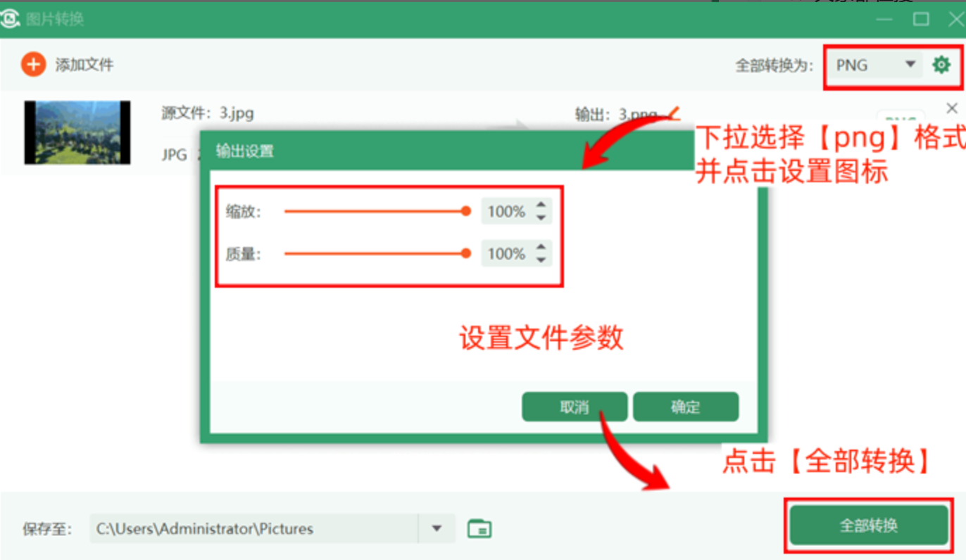Click the 输出设置 dialog title
The height and width of the screenshot is (560, 966).
pyautogui.click(x=244, y=151)
